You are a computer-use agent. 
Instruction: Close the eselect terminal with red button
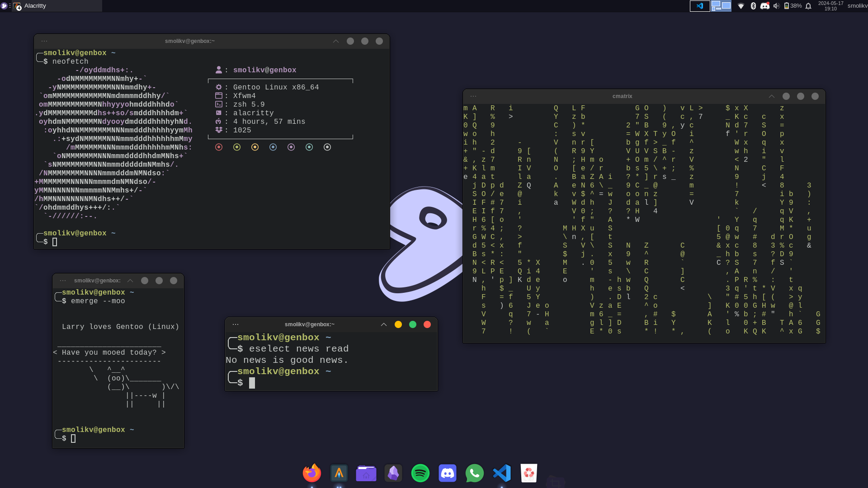(427, 324)
